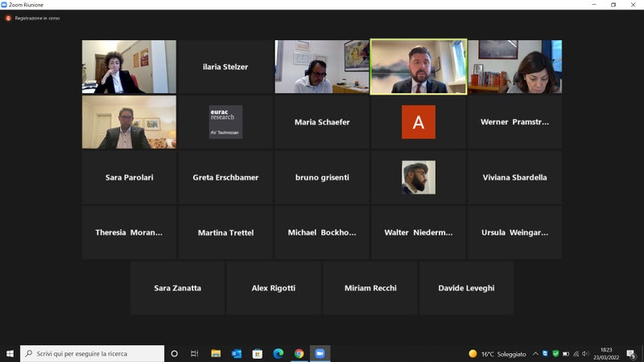Click the clock showing 18:23 date
This screenshot has height=362, width=644.
(605, 353)
